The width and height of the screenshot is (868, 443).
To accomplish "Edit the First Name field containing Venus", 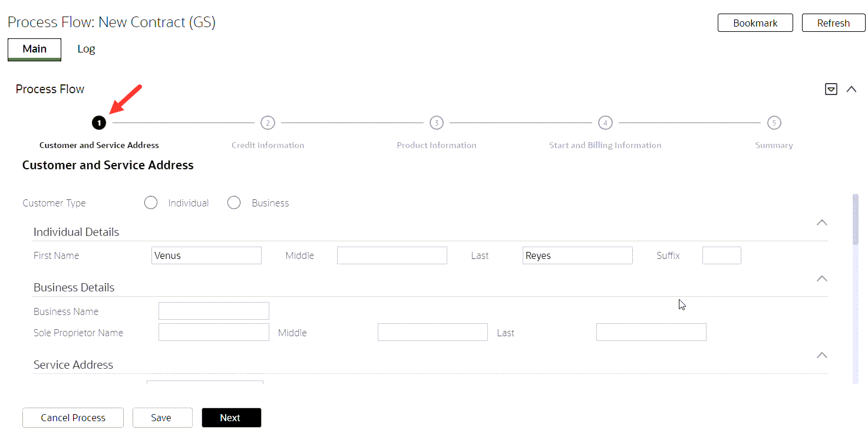I will coord(206,255).
